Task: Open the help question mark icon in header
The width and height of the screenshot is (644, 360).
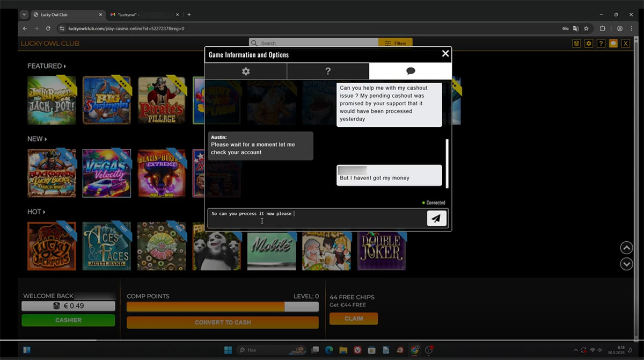Action: point(601,44)
